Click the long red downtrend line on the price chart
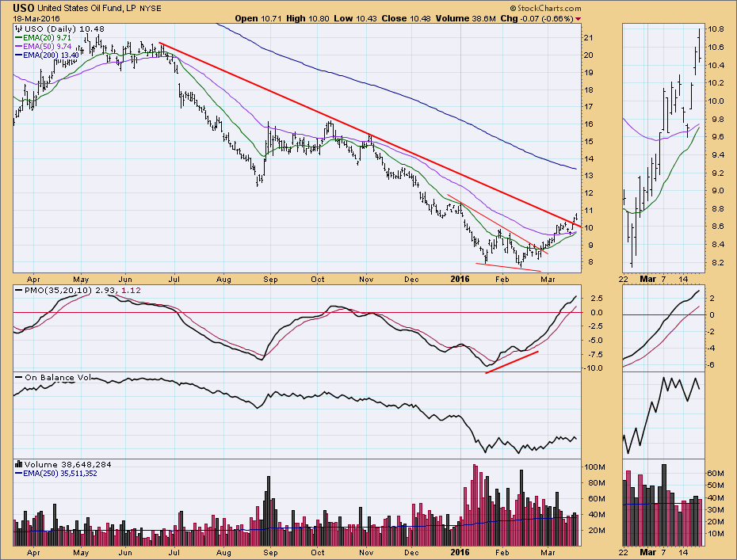This screenshot has width=737, height=560. pyautogui.click(x=371, y=135)
